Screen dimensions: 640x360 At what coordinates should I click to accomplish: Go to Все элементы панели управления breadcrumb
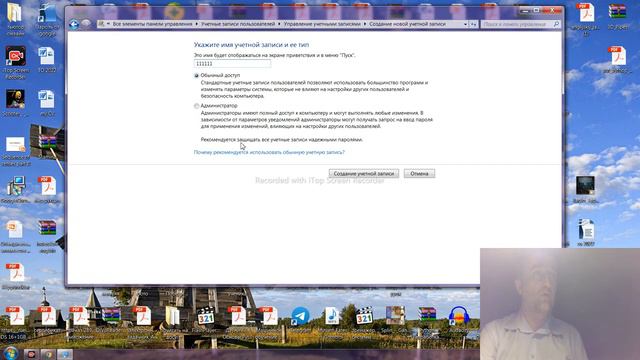[152, 24]
